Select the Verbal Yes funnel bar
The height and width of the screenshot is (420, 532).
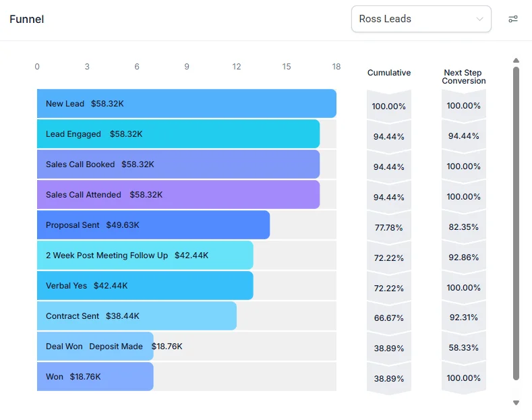(x=145, y=286)
